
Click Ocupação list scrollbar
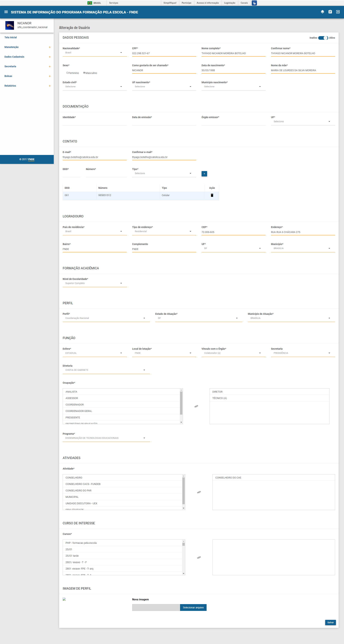coord(181,403)
